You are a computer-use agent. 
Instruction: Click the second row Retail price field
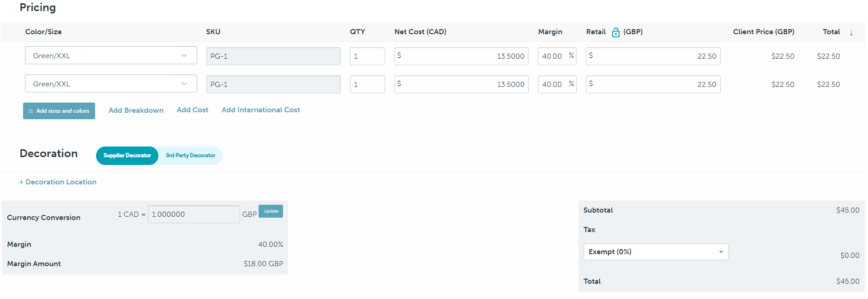tap(653, 85)
